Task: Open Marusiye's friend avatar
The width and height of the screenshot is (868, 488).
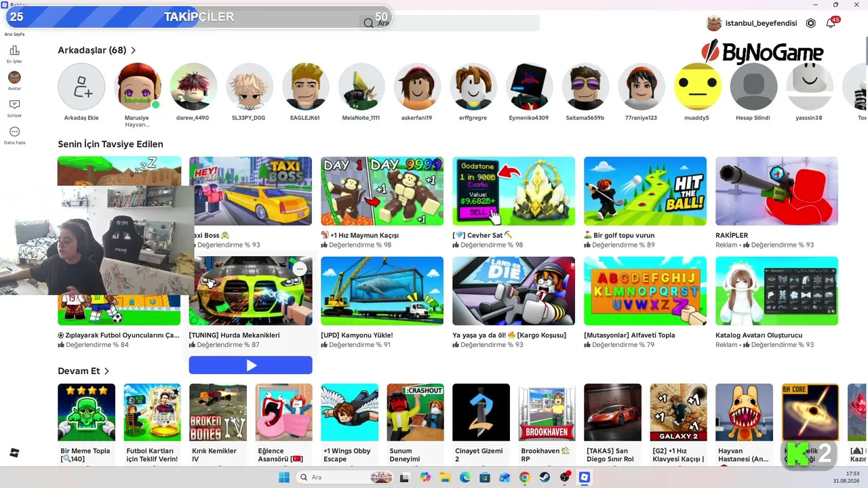Action: click(x=138, y=87)
